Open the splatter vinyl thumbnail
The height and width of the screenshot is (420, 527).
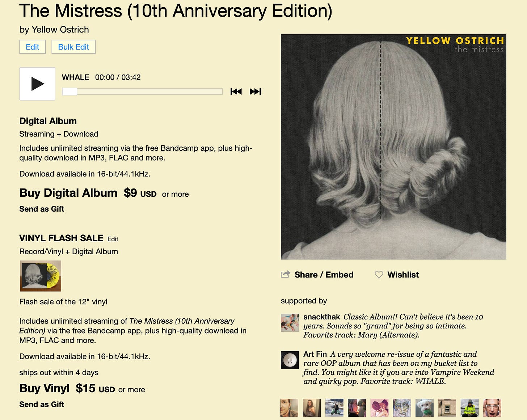(x=41, y=276)
